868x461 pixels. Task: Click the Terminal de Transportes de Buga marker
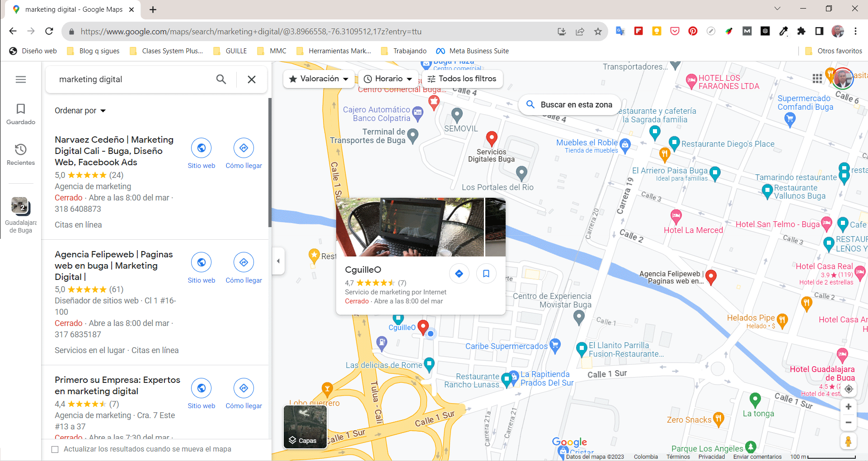click(x=413, y=135)
